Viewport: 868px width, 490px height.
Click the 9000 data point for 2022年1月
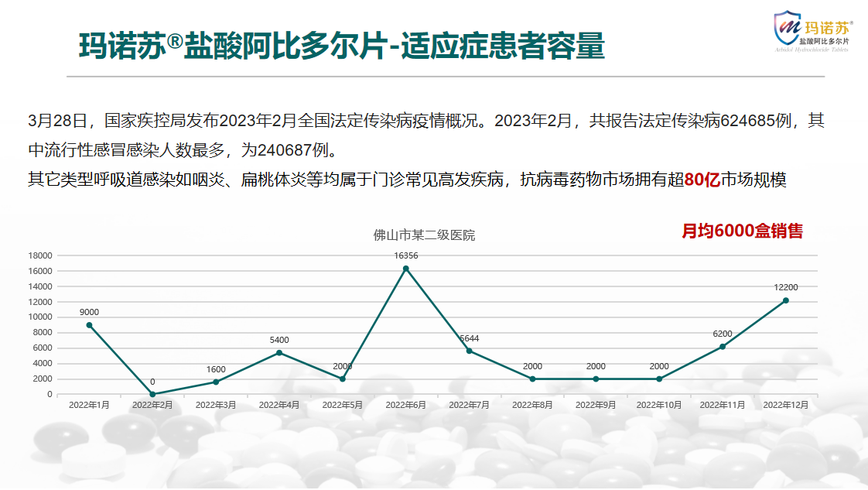(x=89, y=325)
